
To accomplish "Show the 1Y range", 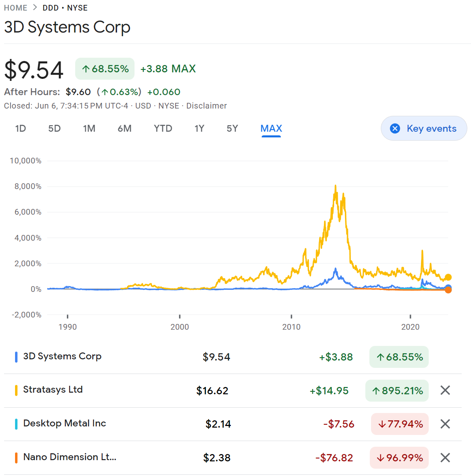I will click(199, 128).
